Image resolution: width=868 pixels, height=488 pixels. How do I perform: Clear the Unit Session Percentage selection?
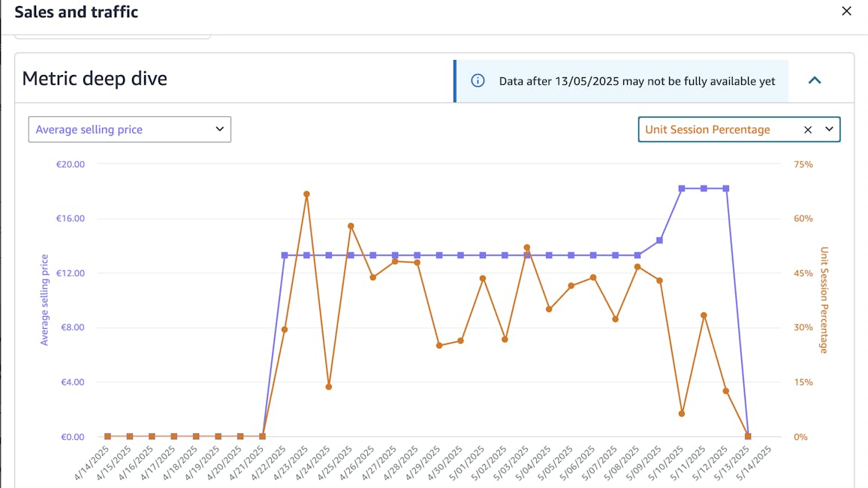tap(808, 129)
